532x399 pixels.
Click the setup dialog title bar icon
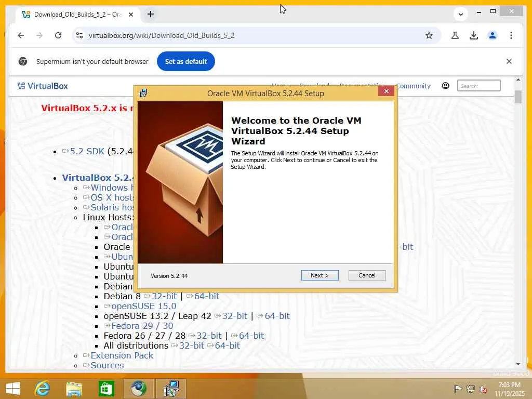click(x=143, y=93)
